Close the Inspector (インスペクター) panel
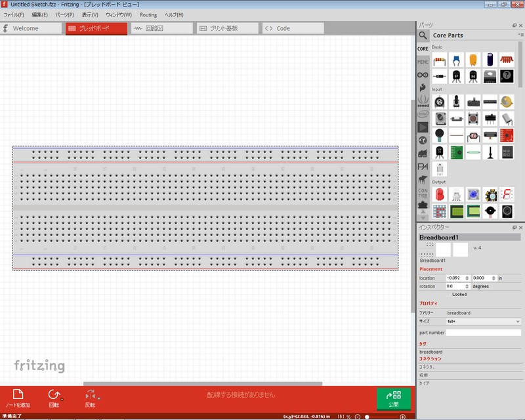The image size is (525, 420). pyautogui.click(x=520, y=228)
